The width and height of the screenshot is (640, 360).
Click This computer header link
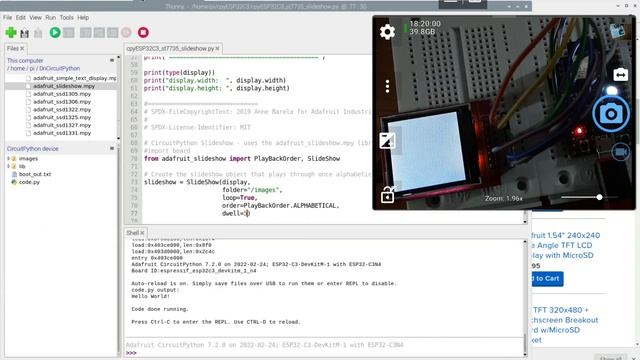pos(25,60)
